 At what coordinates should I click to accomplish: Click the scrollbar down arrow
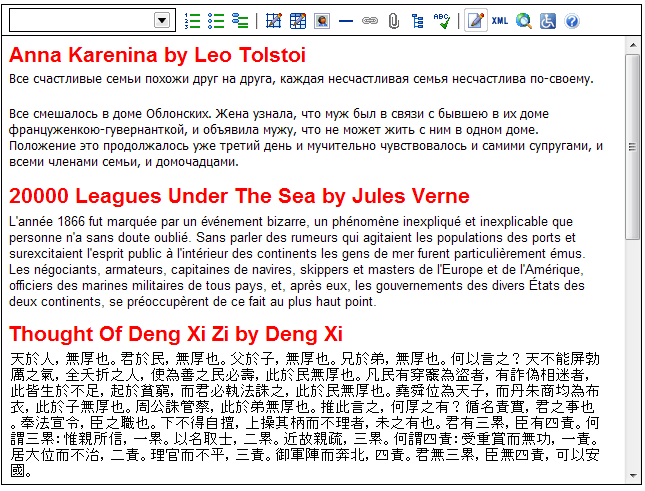(633, 476)
